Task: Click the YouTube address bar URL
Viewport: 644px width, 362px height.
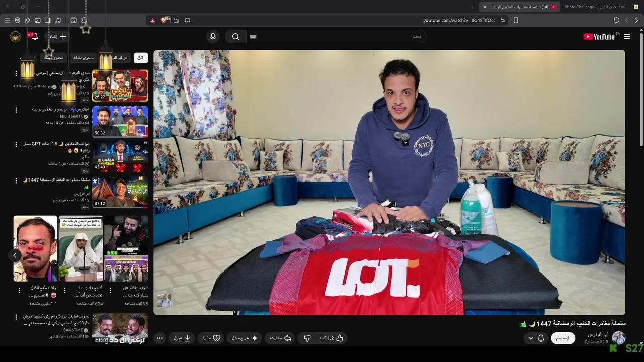Action: coord(459,20)
